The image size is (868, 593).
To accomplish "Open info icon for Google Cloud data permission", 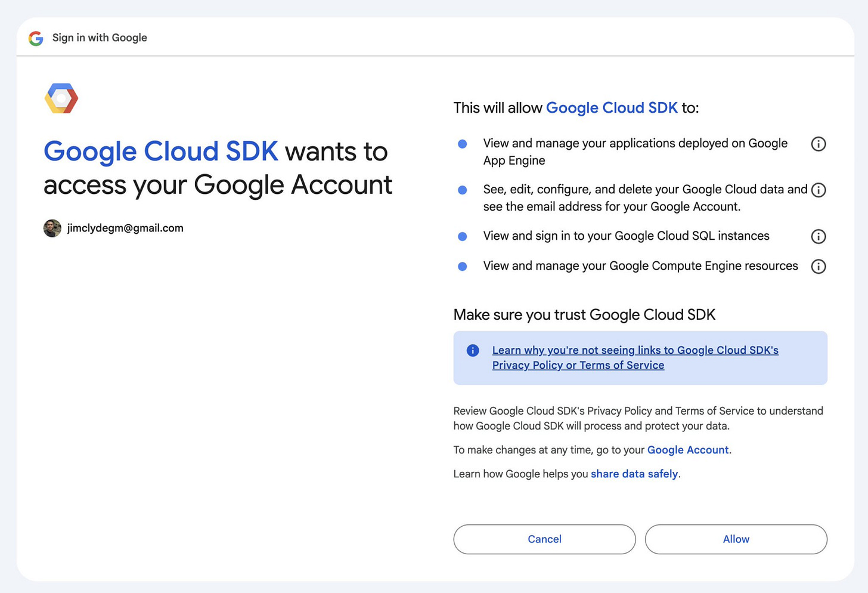I will 819,190.
